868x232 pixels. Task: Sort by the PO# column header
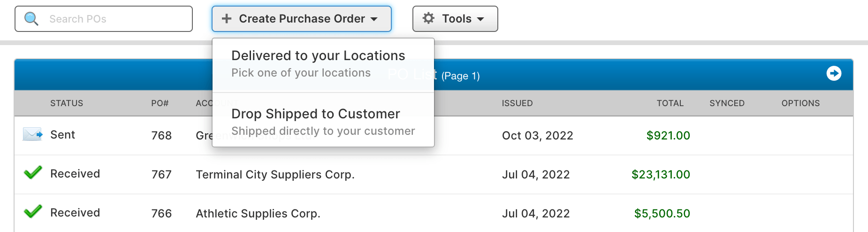tap(160, 103)
